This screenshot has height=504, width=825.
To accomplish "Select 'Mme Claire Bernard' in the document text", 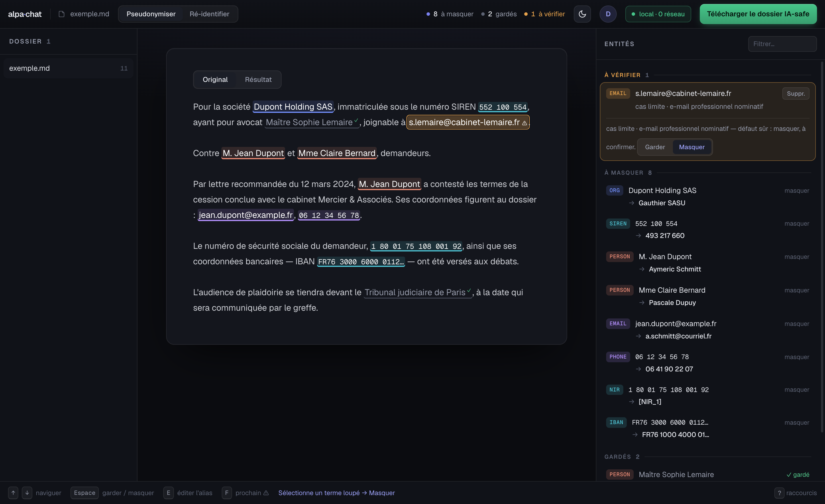I will click(x=337, y=153).
